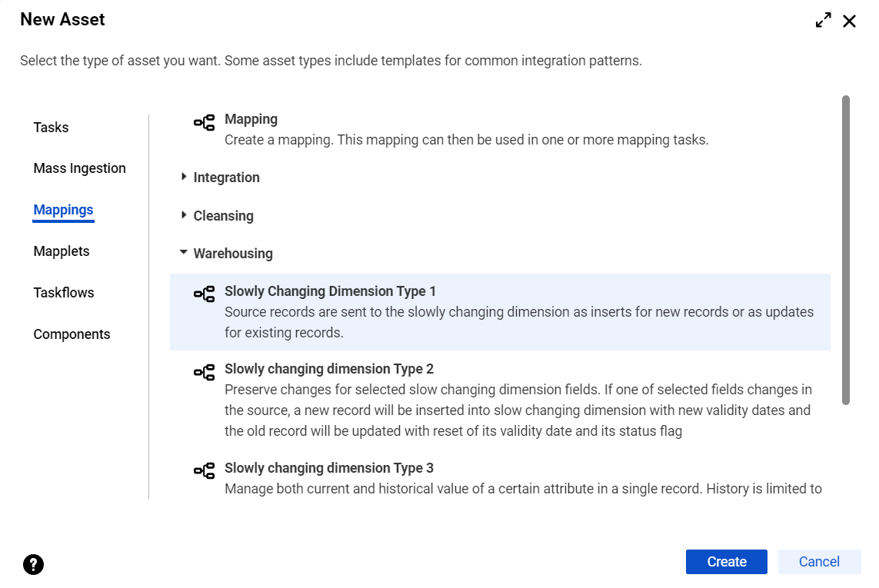Click the 'Manage both current and historical' description
Viewport: 879px width, 588px height.
coord(523,489)
